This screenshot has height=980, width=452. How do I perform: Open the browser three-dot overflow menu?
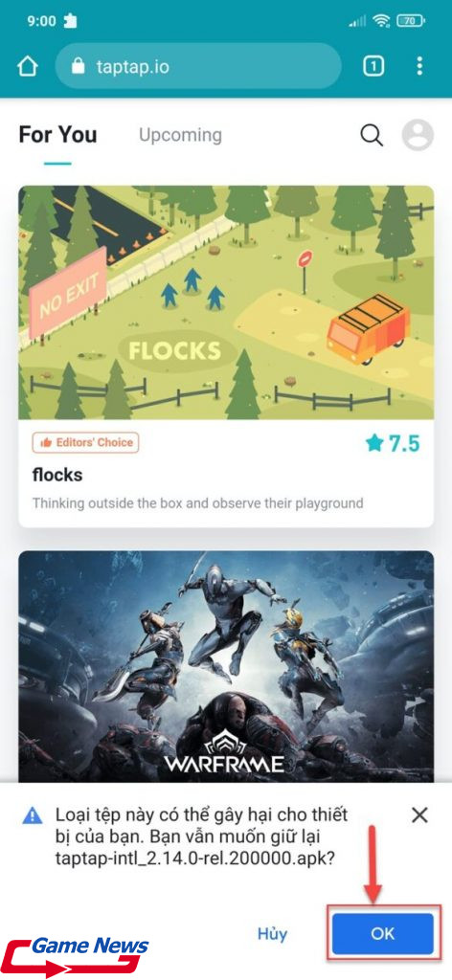click(419, 66)
